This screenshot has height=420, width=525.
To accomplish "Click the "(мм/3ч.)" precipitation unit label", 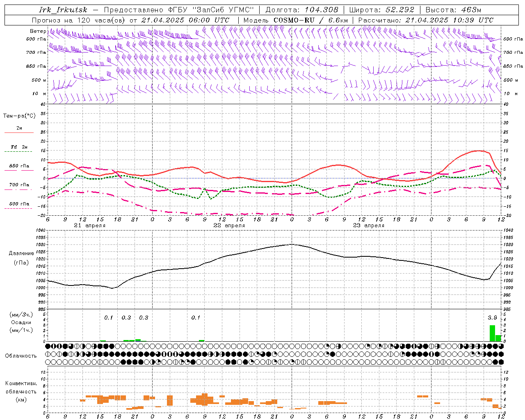I will [x=21, y=315].
